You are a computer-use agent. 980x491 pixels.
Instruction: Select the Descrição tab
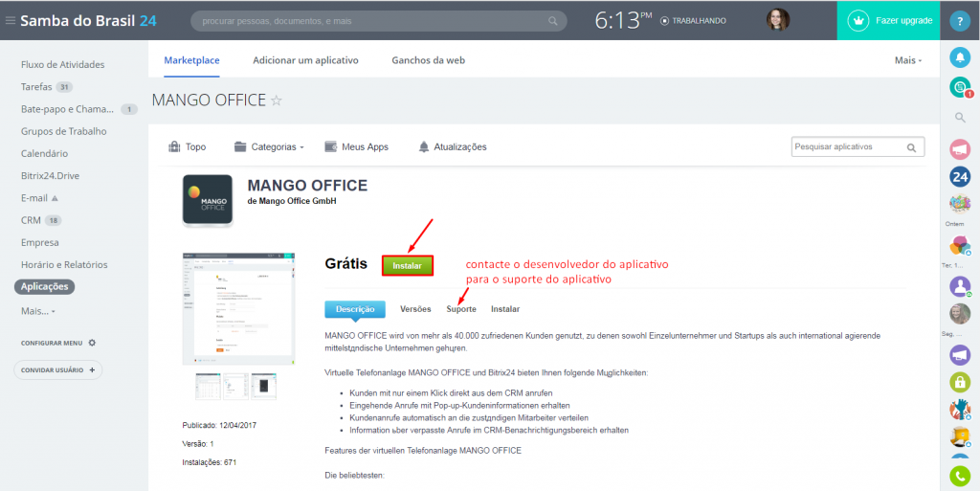click(x=355, y=309)
